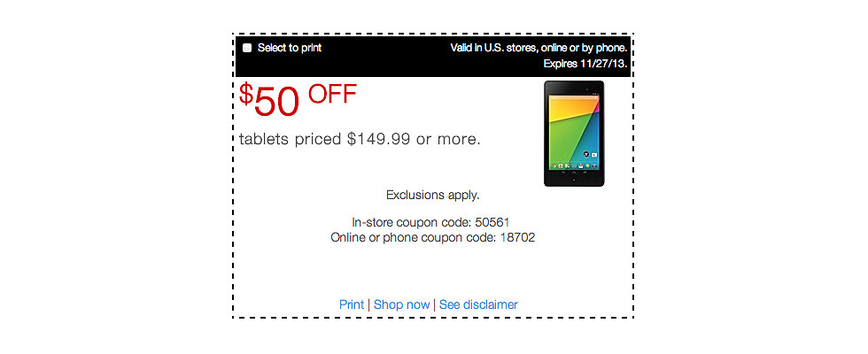The image size is (868, 354).
Task: Click the "tablets priced" description text
Action: click(x=291, y=139)
